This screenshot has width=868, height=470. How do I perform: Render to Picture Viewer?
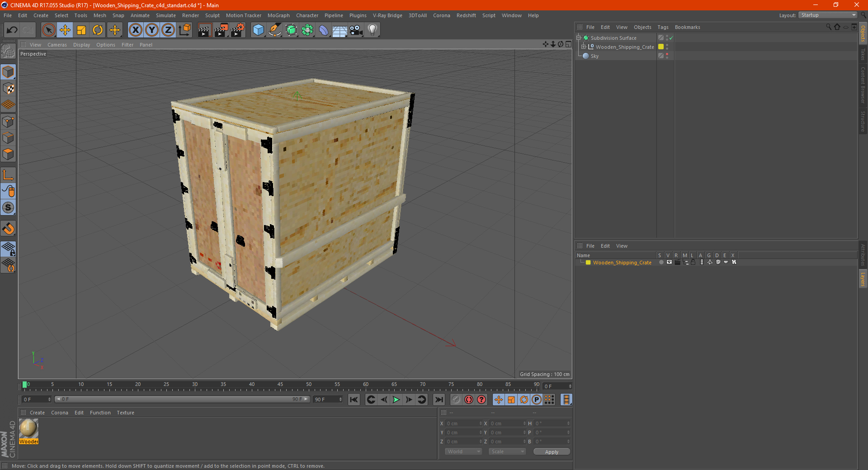(x=221, y=30)
